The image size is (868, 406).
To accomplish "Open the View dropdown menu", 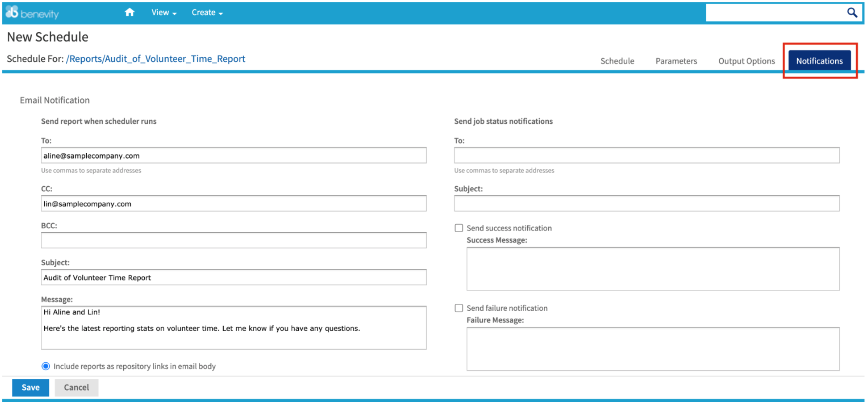I will pos(164,12).
